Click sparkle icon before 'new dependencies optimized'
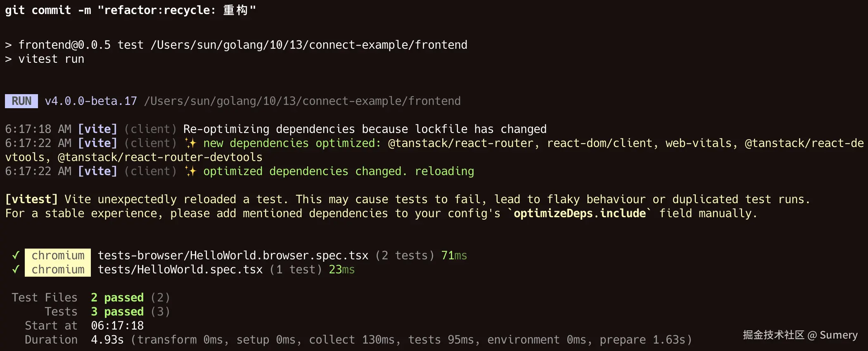Image resolution: width=868 pixels, height=351 pixels. [x=190, y=143]
